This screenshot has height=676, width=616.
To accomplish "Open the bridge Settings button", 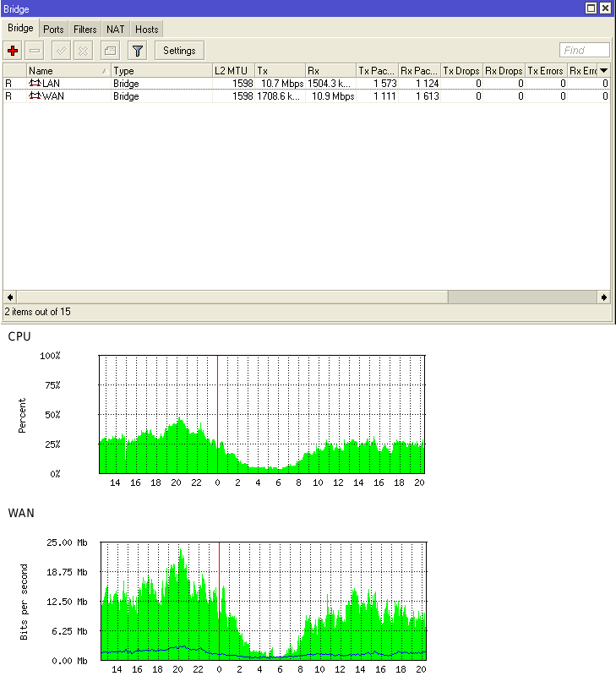I will pos(179,51).
